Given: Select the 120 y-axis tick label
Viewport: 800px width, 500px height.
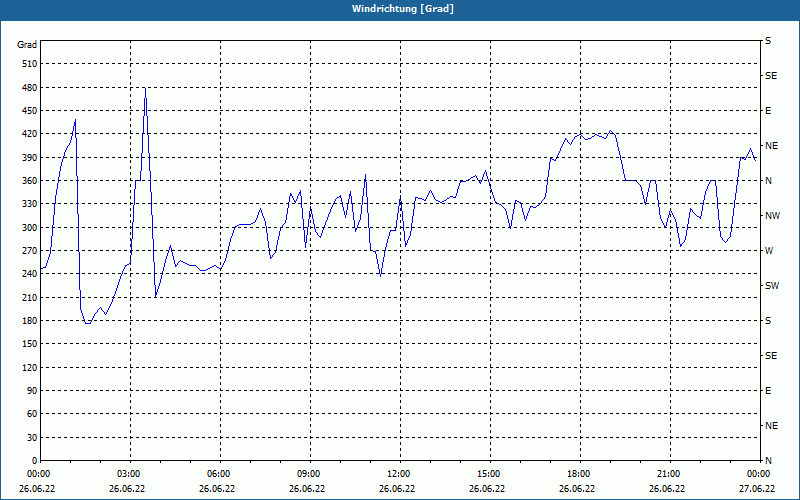Looking at the screenshot, I should point(29,367).
